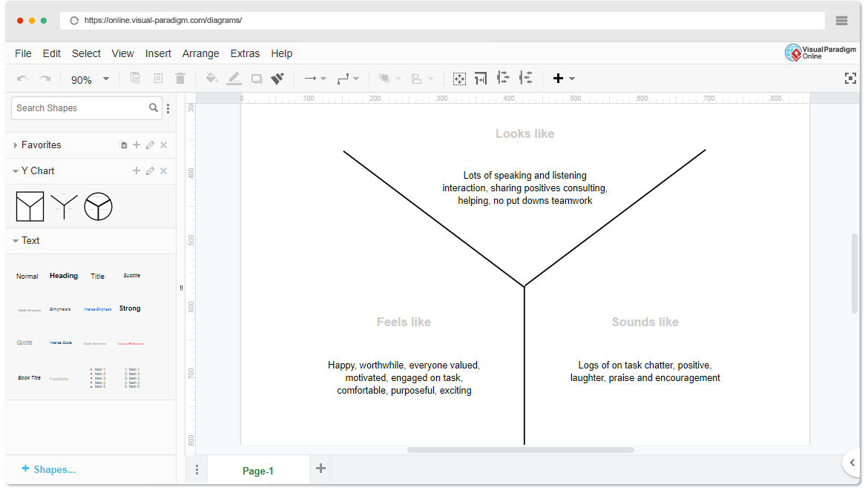Viewport: 868px width, 493px height.
Task: Switch to the Page-1 tab
Action: point(258,471)
